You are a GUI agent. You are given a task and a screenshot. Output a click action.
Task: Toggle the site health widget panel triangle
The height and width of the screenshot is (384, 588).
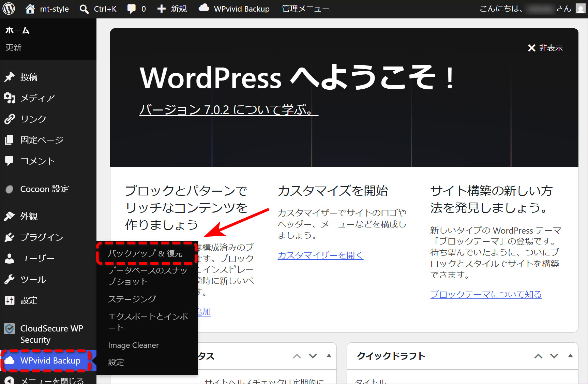329,356
